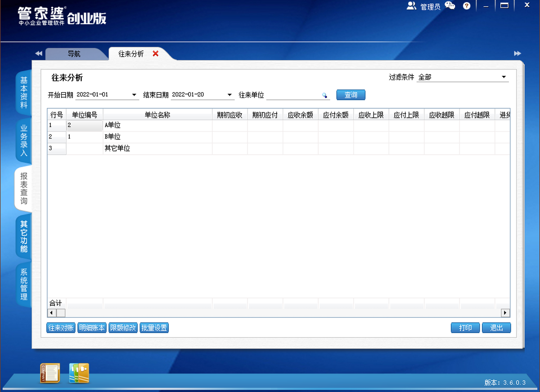Open the help question mark icon

467,6
